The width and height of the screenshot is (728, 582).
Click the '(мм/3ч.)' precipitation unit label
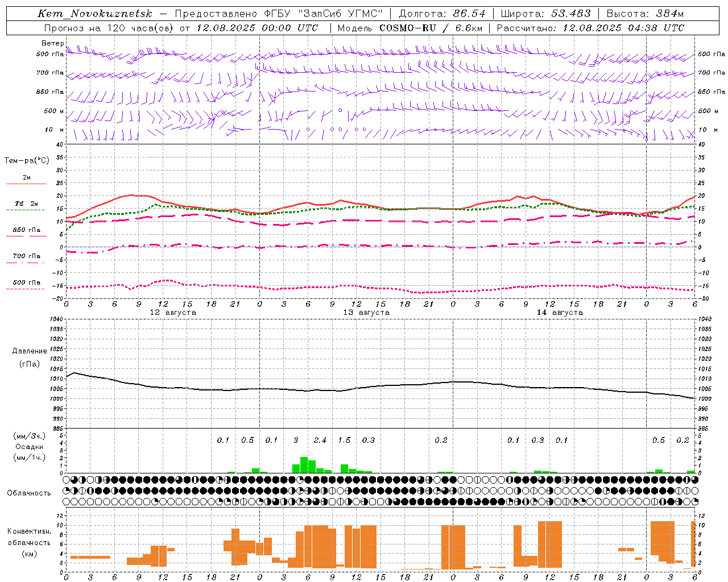pyautogui.click(x=30, y=436)
